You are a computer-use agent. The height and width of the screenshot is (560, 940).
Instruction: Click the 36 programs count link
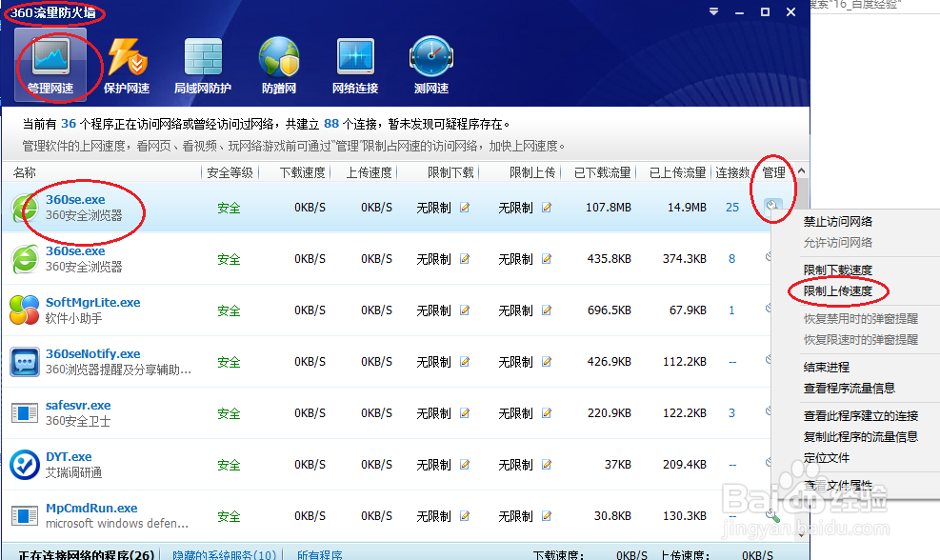click(x=69, y=124)
